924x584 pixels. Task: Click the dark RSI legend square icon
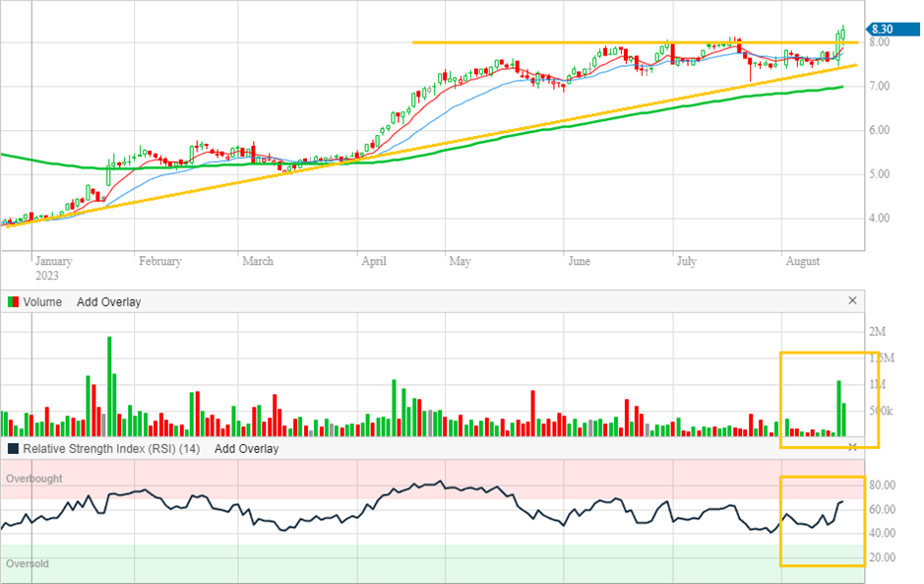[x=12, y=449]
